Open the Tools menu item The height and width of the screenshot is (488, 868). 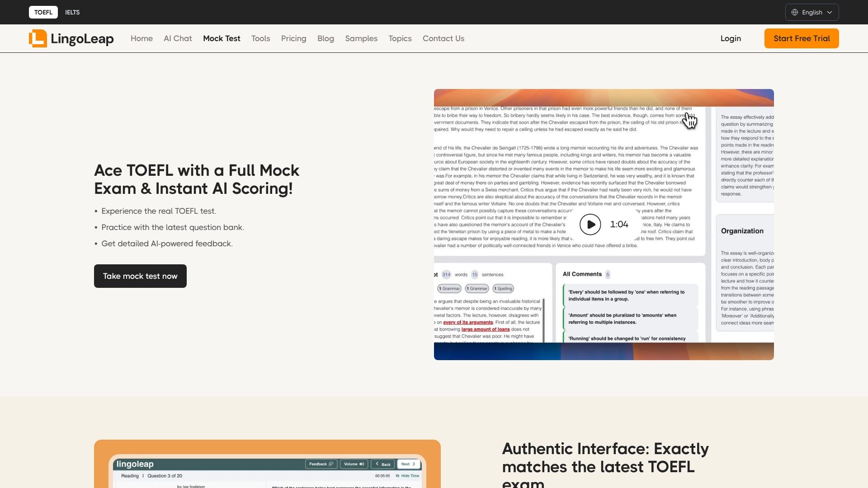pos(260,38)
